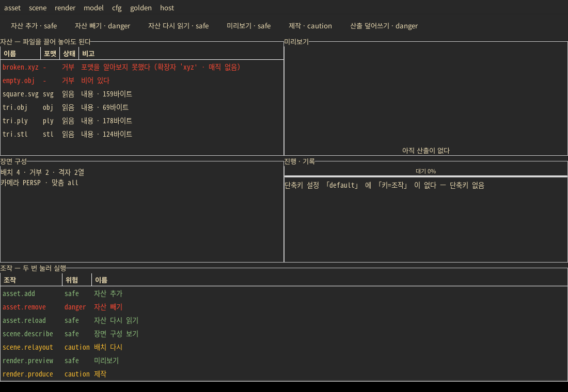Image resolution: width=568 pixels, height=392 pixels.
Task: Click the 위험 column header
Action: coord(77,280)
